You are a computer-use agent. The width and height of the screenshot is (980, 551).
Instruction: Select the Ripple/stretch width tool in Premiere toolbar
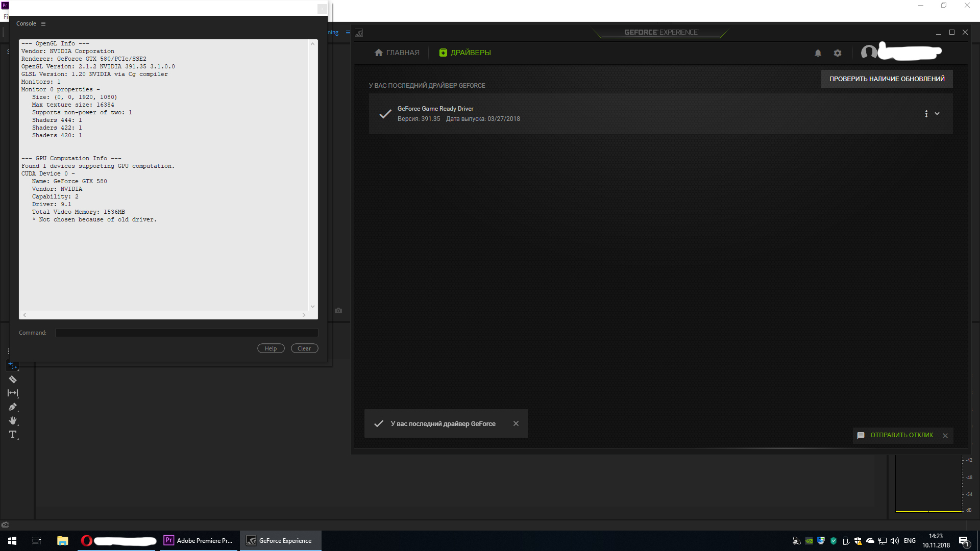[x=13, y=393]
